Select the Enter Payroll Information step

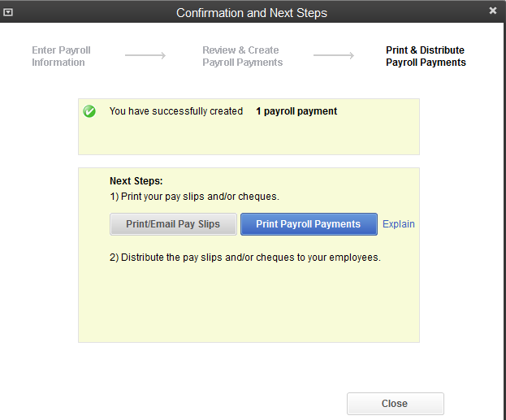tap(61, 56)
